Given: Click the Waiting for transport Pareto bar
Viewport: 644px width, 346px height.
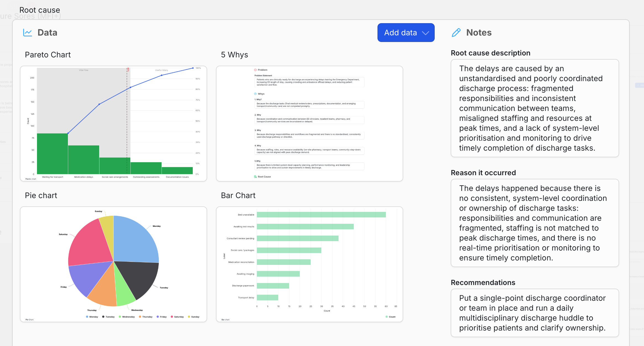Looking at the screenshot, I should tap(52, 154).
